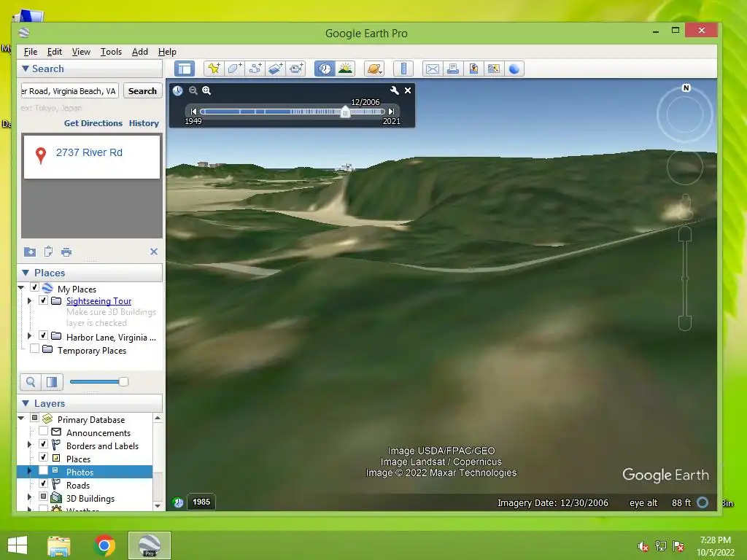Expand the Borders and Labels layer

point(29,444)
